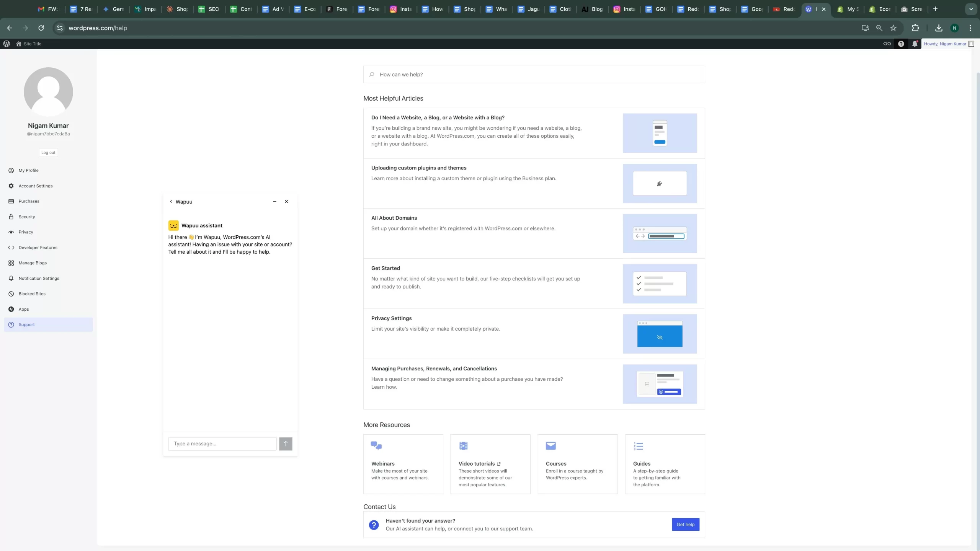Click the browser zoom magnifier icon
This screenshot has width=980, height=551.
pyautogui.click(x=879, y=28)
